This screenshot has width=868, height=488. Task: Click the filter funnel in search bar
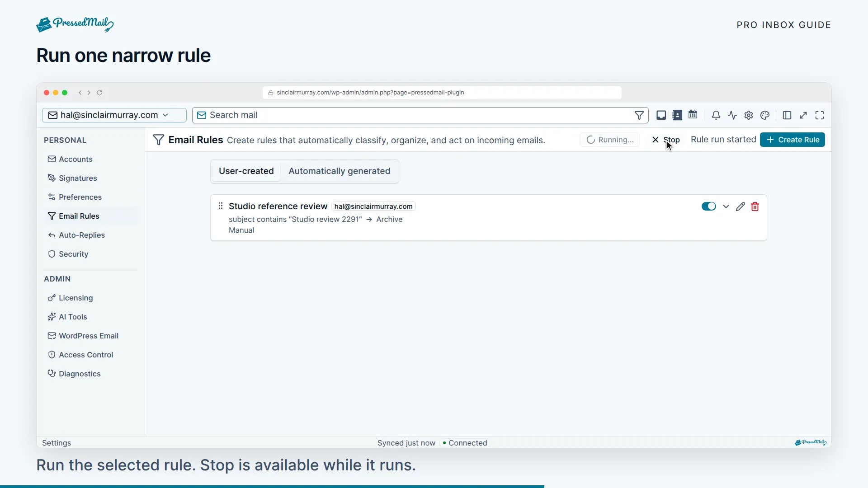pyautogui.click(x=639, y=115)
